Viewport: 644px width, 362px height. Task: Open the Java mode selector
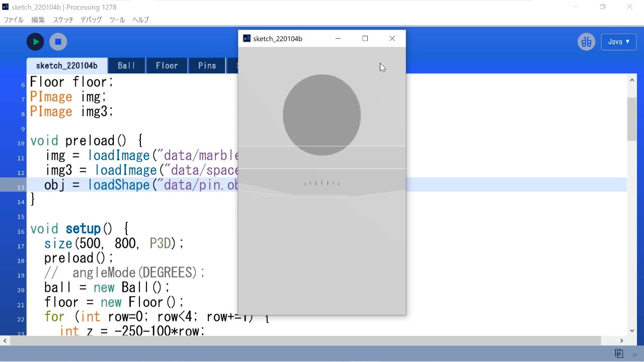(x=618, y=42)
